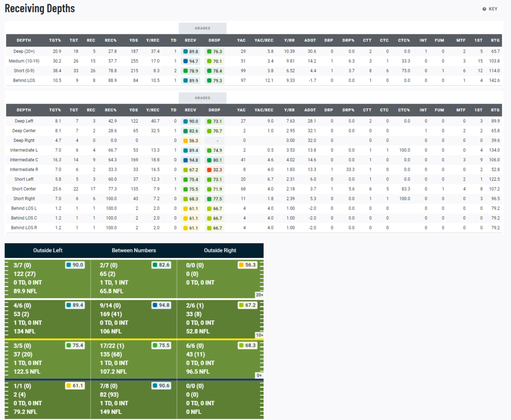Select the Deep Right row label
The image size is (511, 420).
click(x=24, y=141)
